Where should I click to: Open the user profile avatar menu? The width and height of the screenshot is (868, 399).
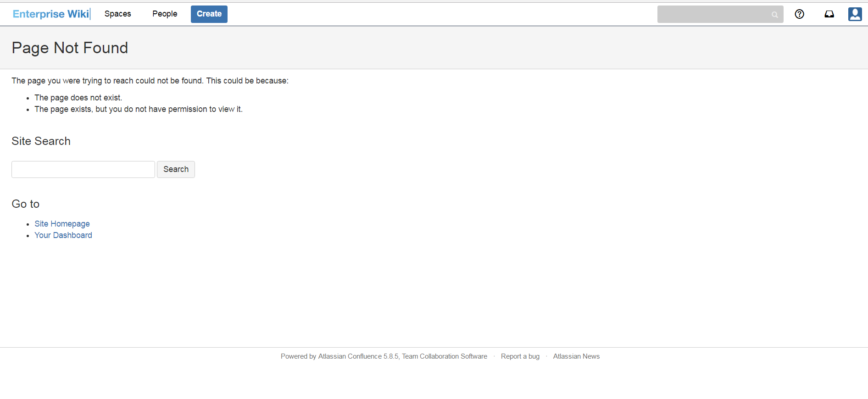855,14
